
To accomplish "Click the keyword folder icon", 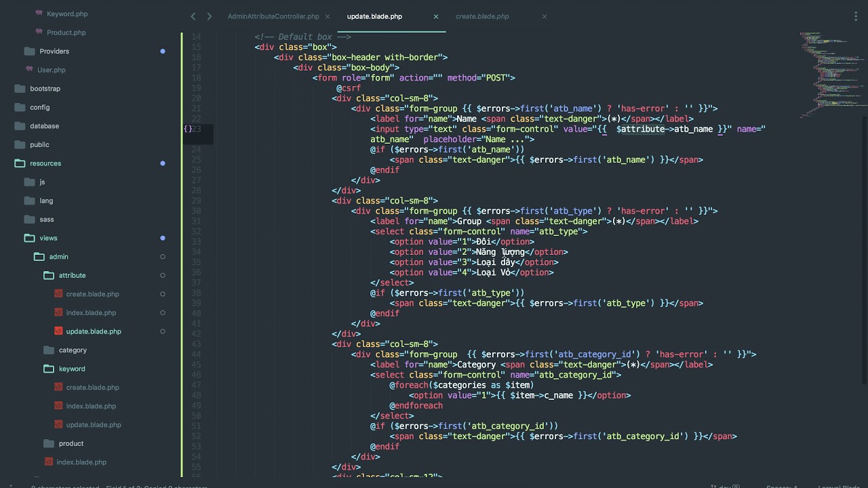I will pos(48,369).
